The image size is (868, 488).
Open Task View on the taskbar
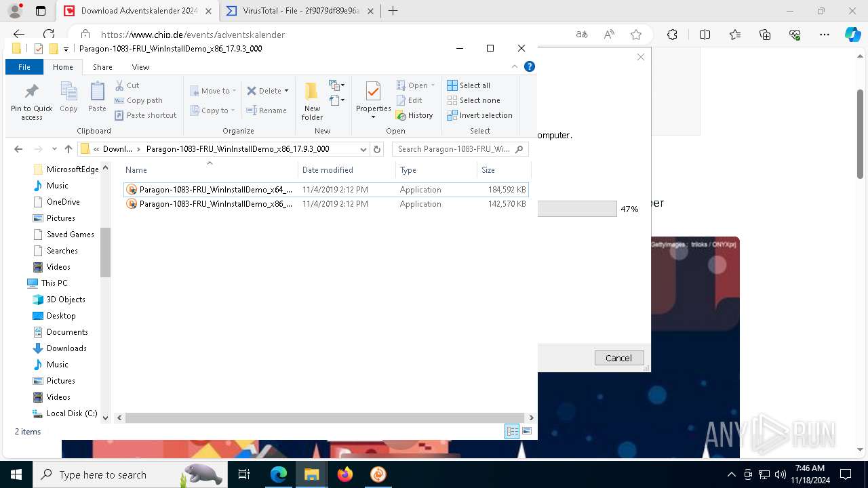(244, 474)
